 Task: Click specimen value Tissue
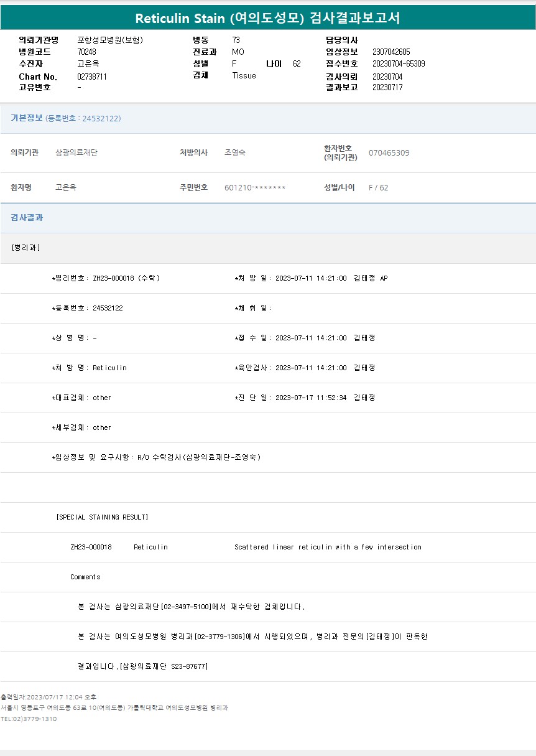tap(244, 75)
